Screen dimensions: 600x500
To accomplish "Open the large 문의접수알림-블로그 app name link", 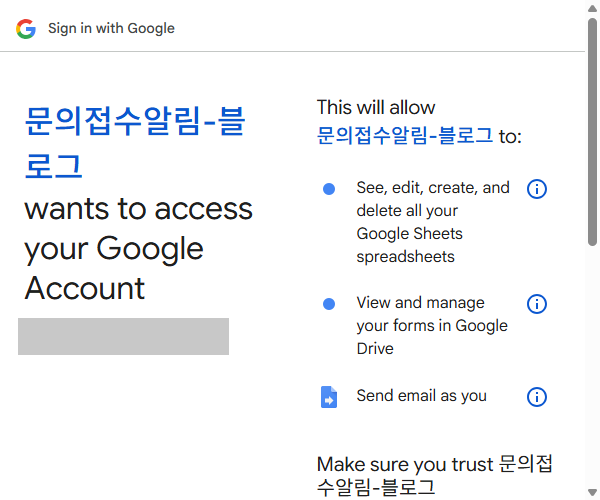I will point(135,143).
